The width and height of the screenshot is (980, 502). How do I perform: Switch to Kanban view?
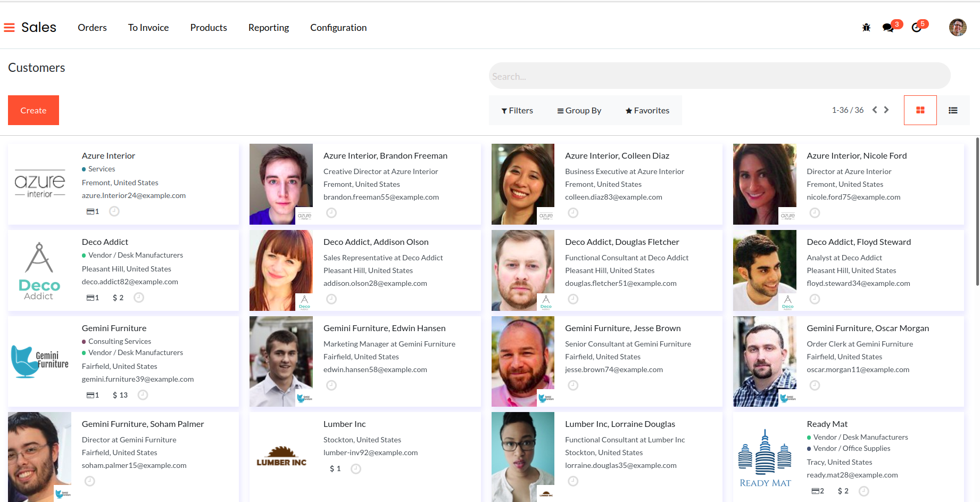[x=920, y=110]
